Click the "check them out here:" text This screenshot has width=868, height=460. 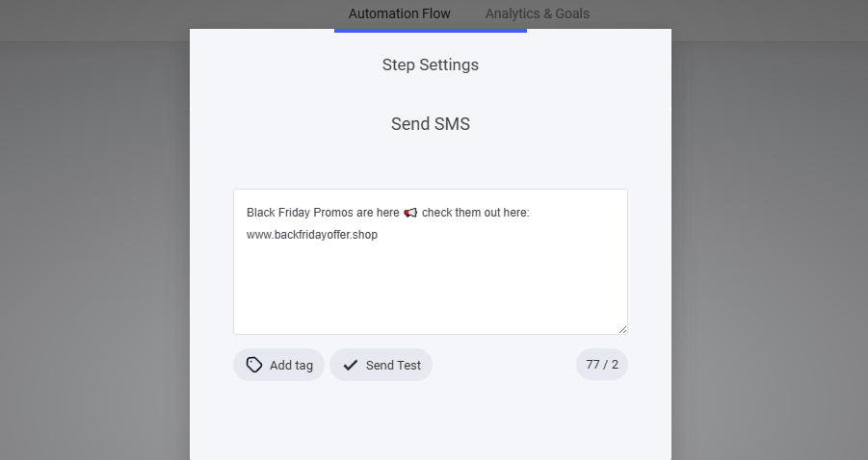click(x=475, y=213)
